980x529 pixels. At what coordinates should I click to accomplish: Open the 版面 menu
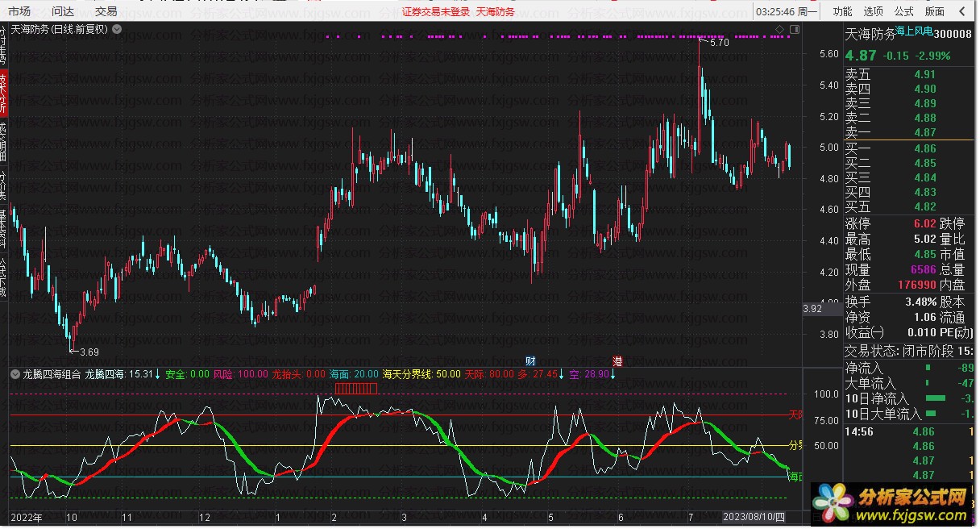coord(935,11)
